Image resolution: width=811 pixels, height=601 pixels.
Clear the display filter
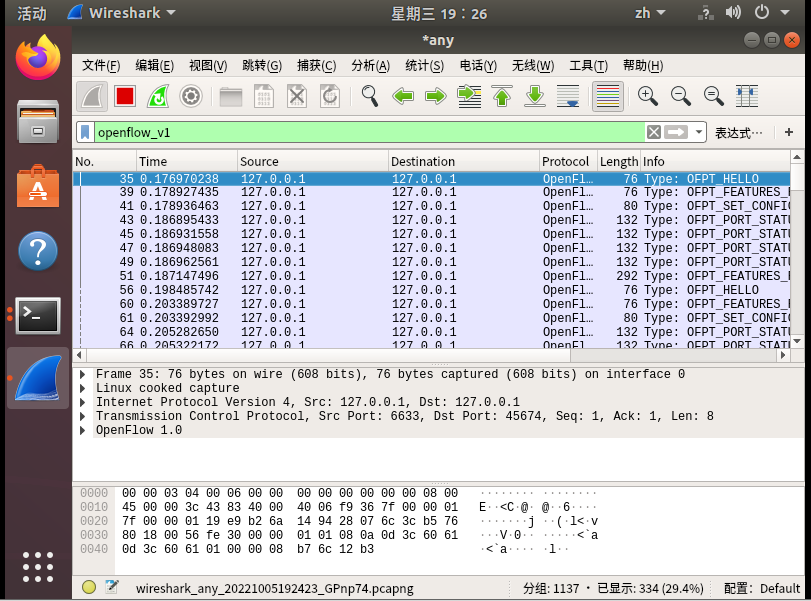[x=654, y=132]
